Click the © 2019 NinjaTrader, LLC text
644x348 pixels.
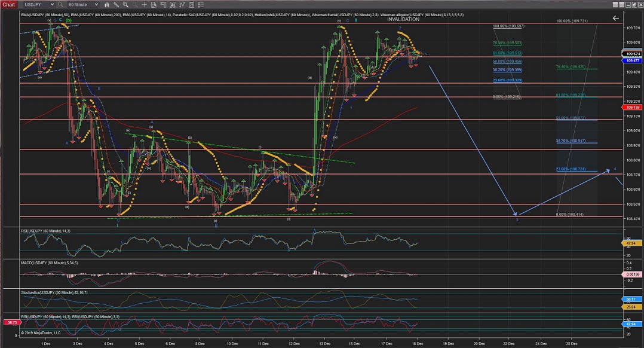(41, 333)
